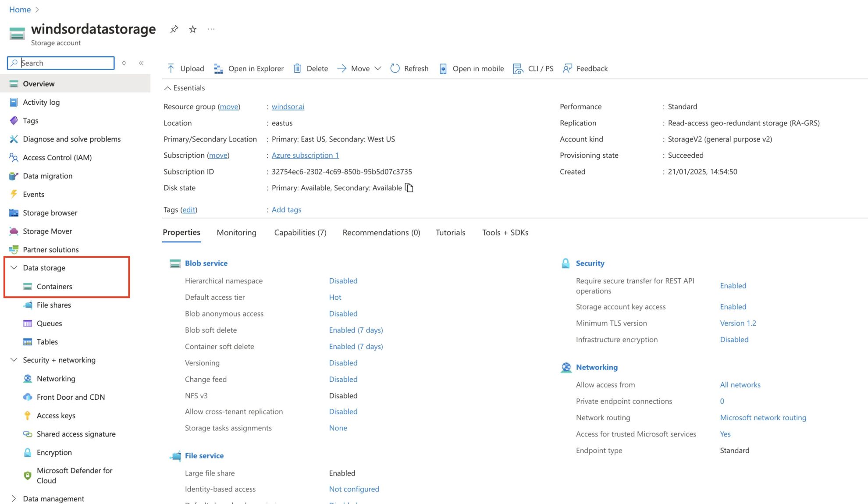868x504 pixels.
Task: Open in Explorer from the toolbar
Action: 249,68
